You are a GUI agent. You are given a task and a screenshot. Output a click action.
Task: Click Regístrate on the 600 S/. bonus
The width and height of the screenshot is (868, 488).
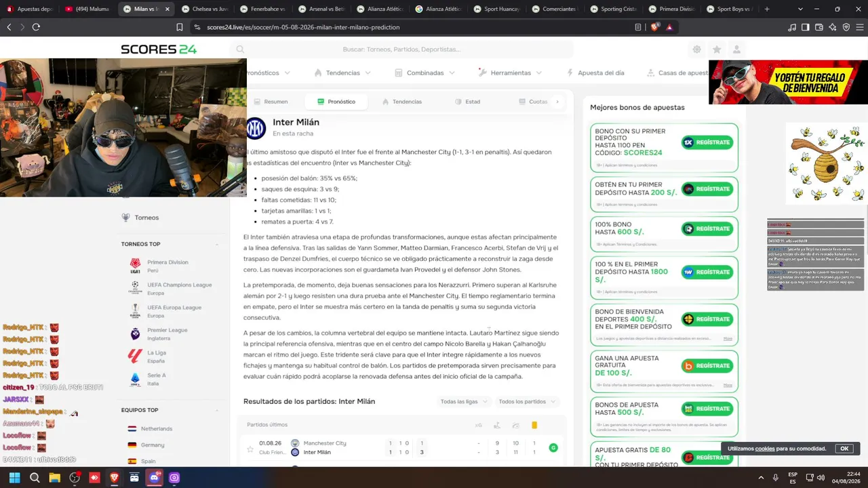[x=707, y=228]
